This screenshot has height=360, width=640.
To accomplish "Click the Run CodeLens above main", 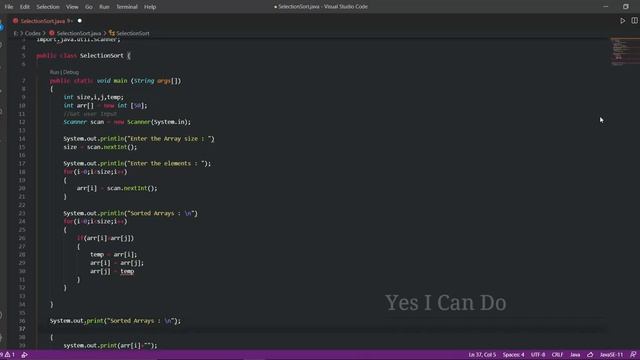I will pyautogui.click(x=54, y=72).
